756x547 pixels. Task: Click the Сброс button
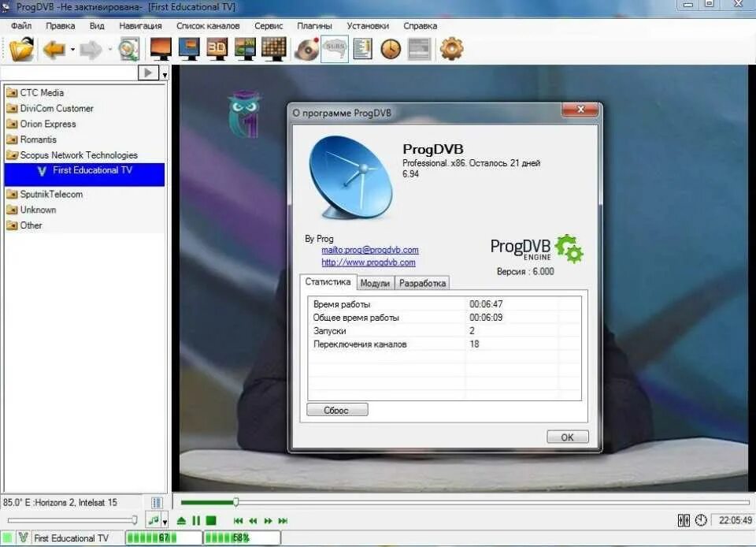337,410
